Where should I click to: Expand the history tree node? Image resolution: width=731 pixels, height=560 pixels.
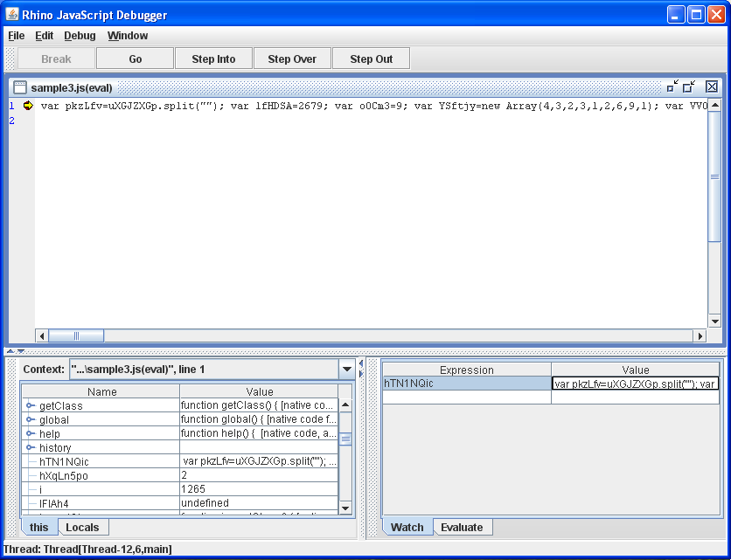30,448
